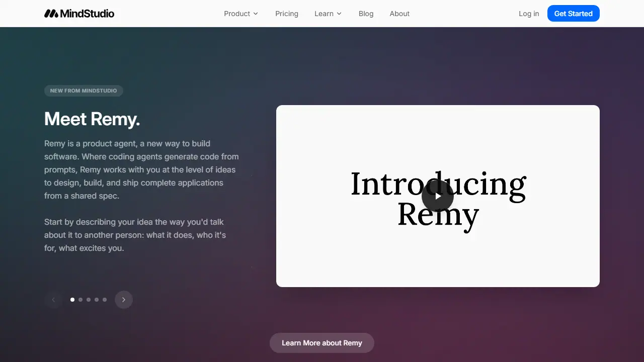Open the Pricing page
Image resolution: width=644 pixels, height=362 pixels.
click(287, 14)
